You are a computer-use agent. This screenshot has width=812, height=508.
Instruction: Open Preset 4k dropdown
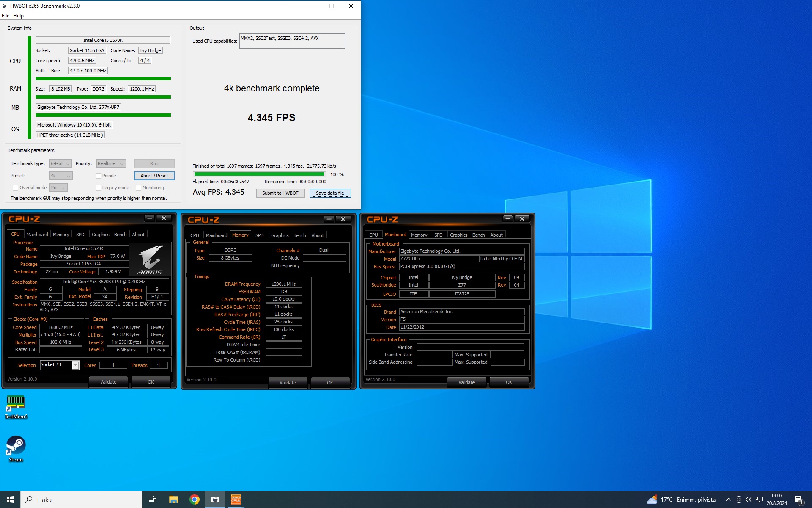[x=61, y=176]
